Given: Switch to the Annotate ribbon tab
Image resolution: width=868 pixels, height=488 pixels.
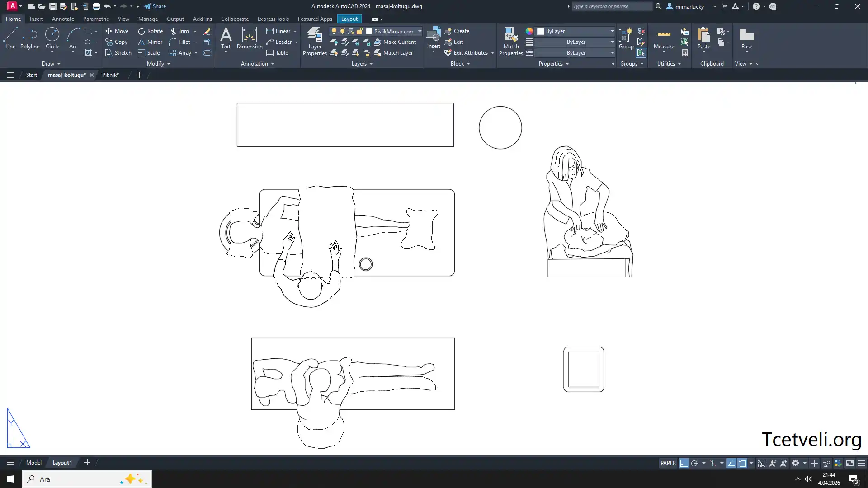Looking at the screenshot, I should click(x=63, y=19).
